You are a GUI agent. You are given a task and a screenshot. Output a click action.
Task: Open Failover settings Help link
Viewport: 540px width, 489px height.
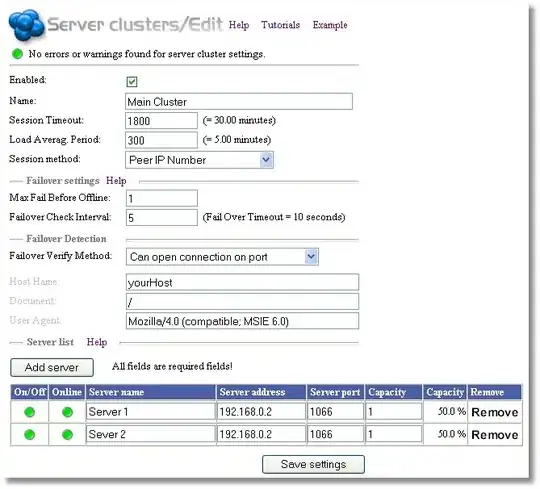(x=116, y=181)
